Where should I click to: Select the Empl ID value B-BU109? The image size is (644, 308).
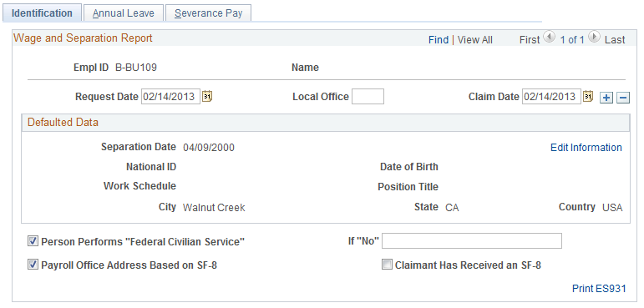[x=136, y=68]
